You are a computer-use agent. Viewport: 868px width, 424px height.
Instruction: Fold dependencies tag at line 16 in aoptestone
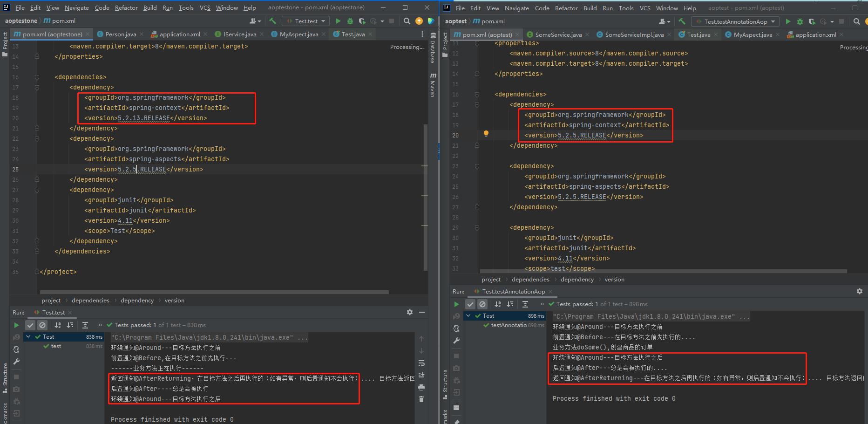pos(37,77)
